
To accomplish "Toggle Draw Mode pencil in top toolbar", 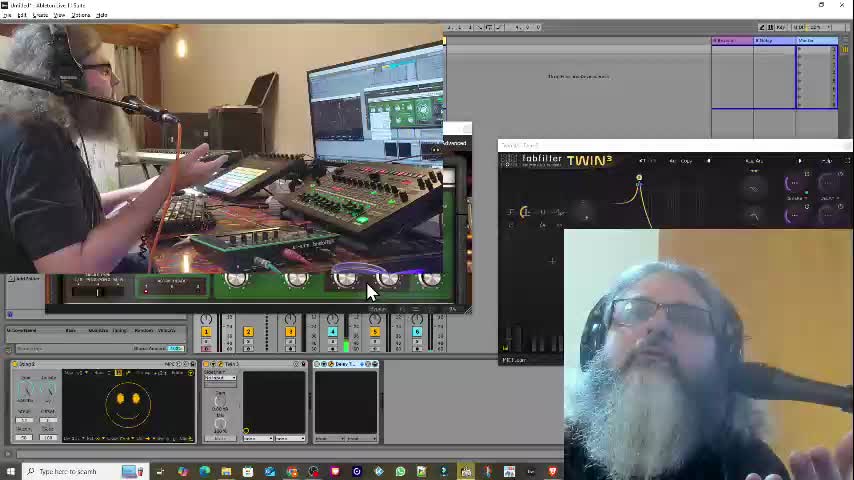I will (x=762, y=27).
